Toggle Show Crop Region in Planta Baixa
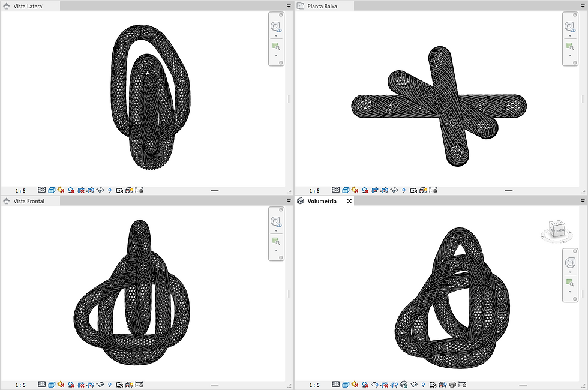The height and width of the screenshot is (390, 588). (x=385, y=189)
